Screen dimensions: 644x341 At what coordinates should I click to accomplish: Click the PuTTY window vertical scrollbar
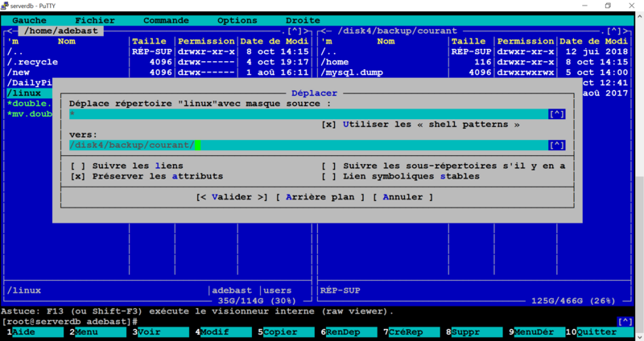pyautogui.click(x=639, y=176)
